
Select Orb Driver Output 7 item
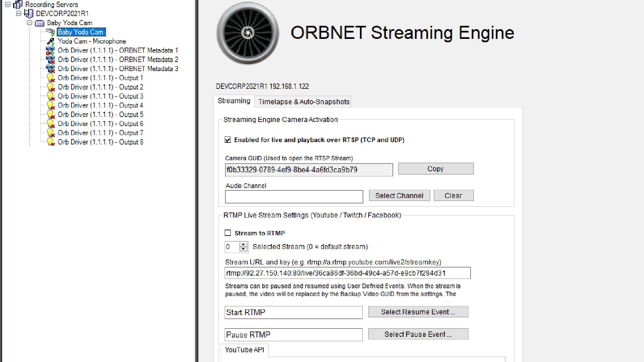(100, 133)
